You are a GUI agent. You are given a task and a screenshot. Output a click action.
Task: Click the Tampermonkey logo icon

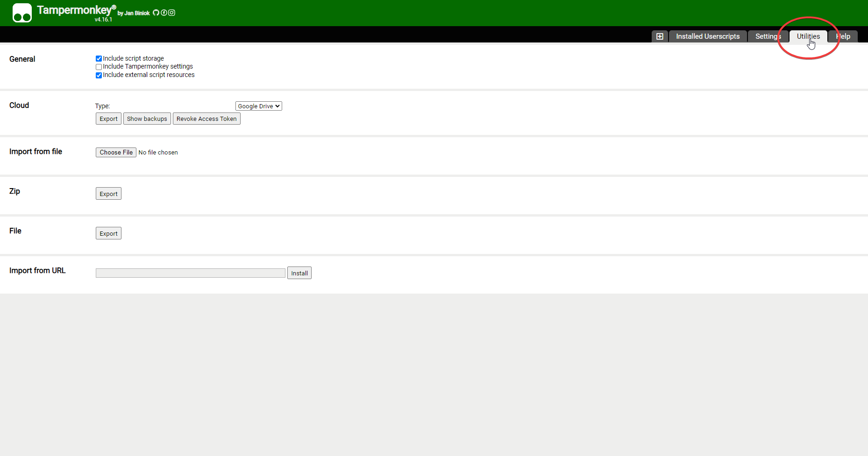22,13
